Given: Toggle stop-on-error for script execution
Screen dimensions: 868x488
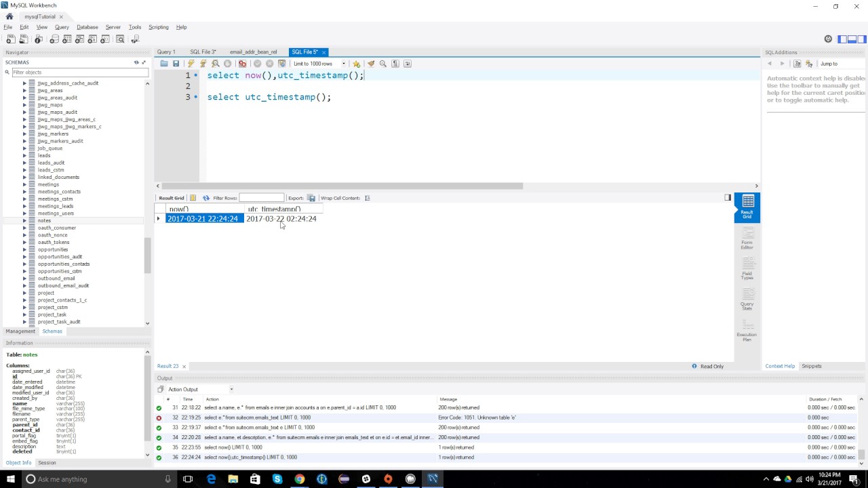Looking at the screenshot, I should (x=242, y=64).
